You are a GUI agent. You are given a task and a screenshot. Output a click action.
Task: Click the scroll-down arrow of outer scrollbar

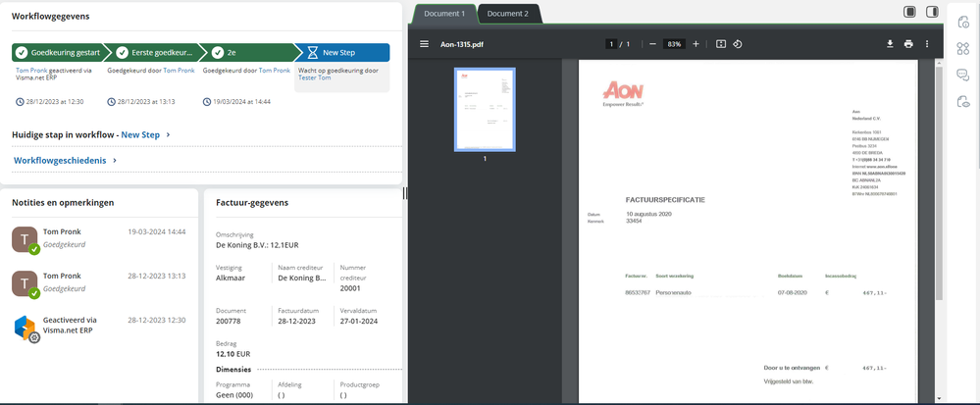[x=938, y=398]
